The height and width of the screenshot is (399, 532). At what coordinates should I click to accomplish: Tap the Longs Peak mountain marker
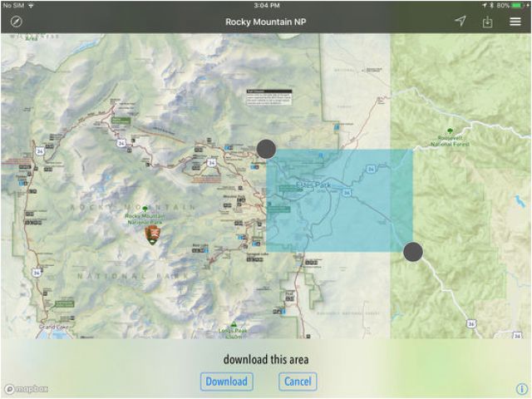tap(234, 326)
